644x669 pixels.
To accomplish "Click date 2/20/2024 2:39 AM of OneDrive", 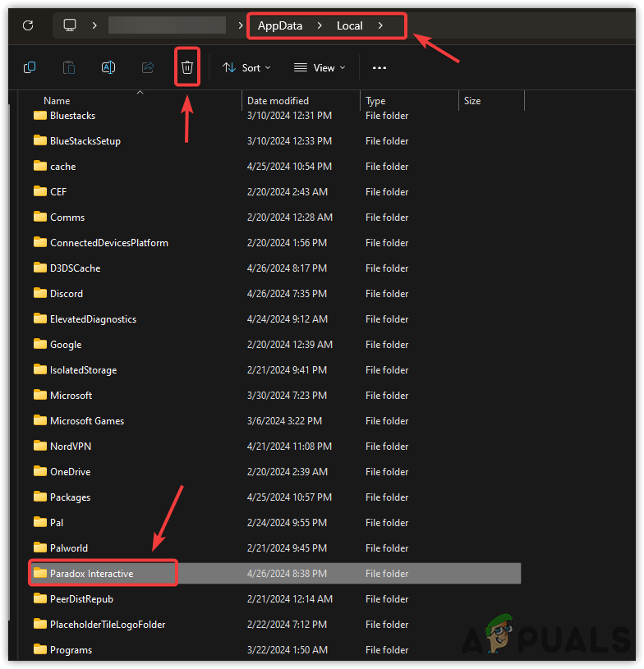I will pos(287,472).
